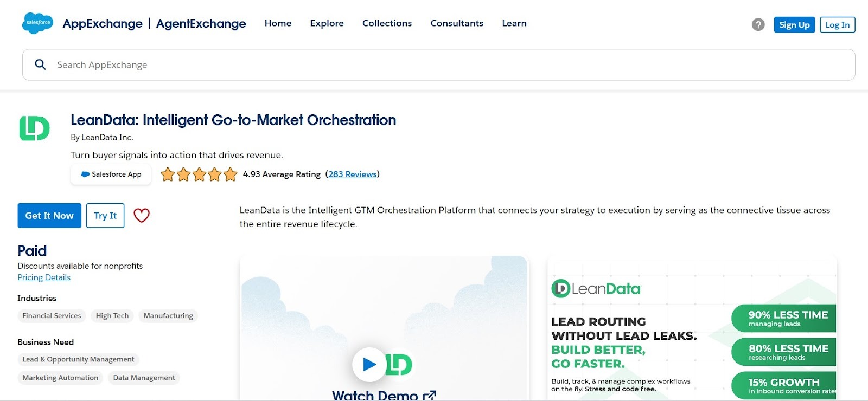Click the Get It Now button
Image resolution: width=868 pixels, height=401 pixels.
coord(49,216)
